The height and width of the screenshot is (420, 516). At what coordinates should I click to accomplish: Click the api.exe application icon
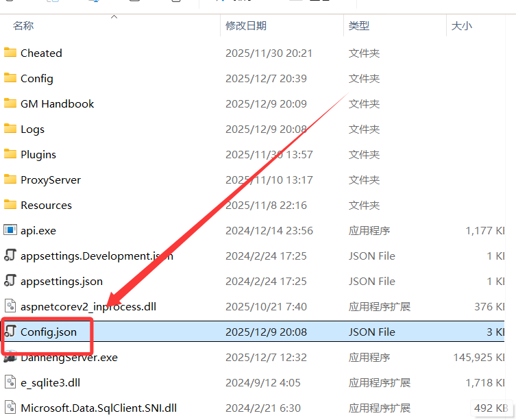10,230
